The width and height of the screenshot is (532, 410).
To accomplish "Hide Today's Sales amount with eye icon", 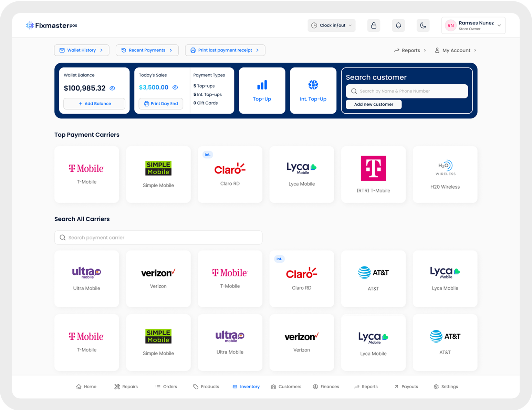I will [x=175, y=87].
